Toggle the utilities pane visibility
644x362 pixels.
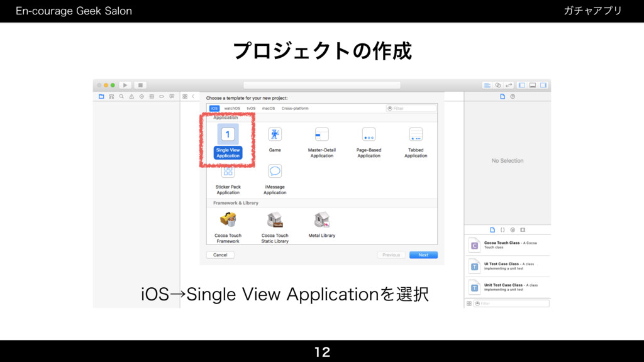(x=543, y=85)
